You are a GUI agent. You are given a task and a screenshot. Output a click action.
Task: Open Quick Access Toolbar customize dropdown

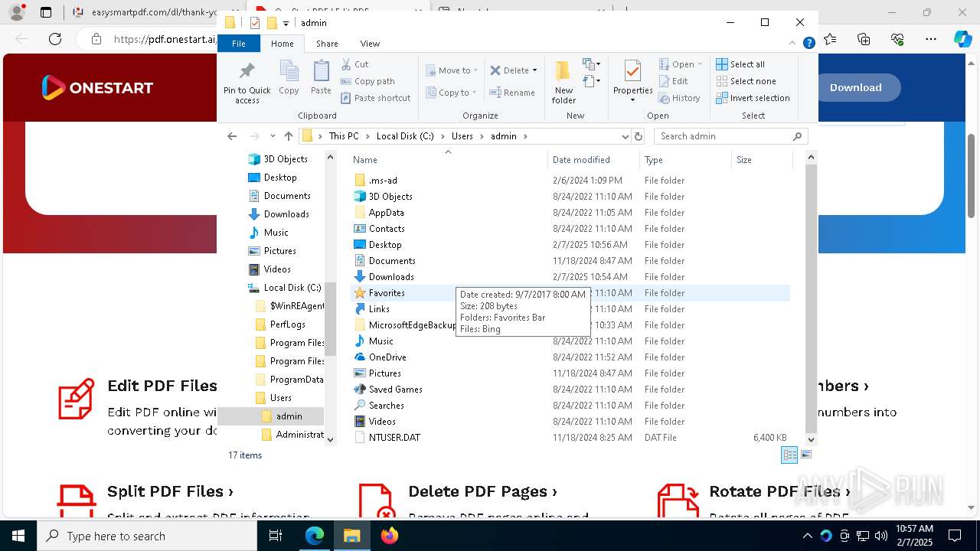(286, 23)
